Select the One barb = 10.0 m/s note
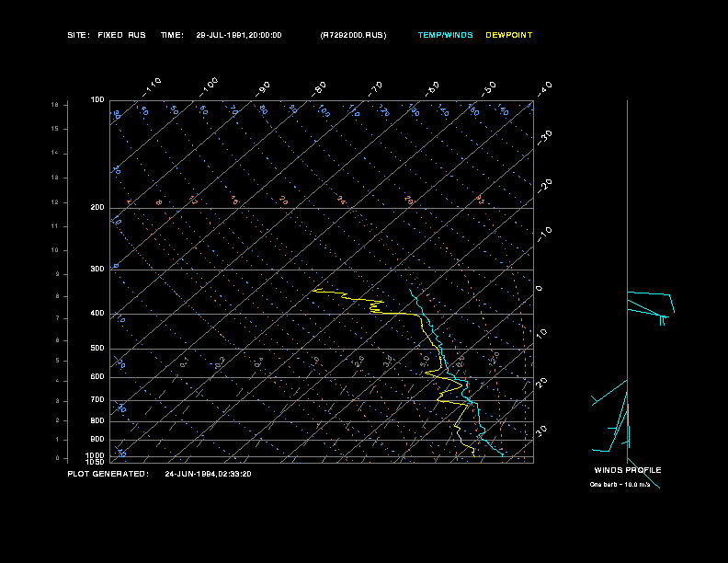This screenshot has width=728, height=563. click(x=620, y=485)
